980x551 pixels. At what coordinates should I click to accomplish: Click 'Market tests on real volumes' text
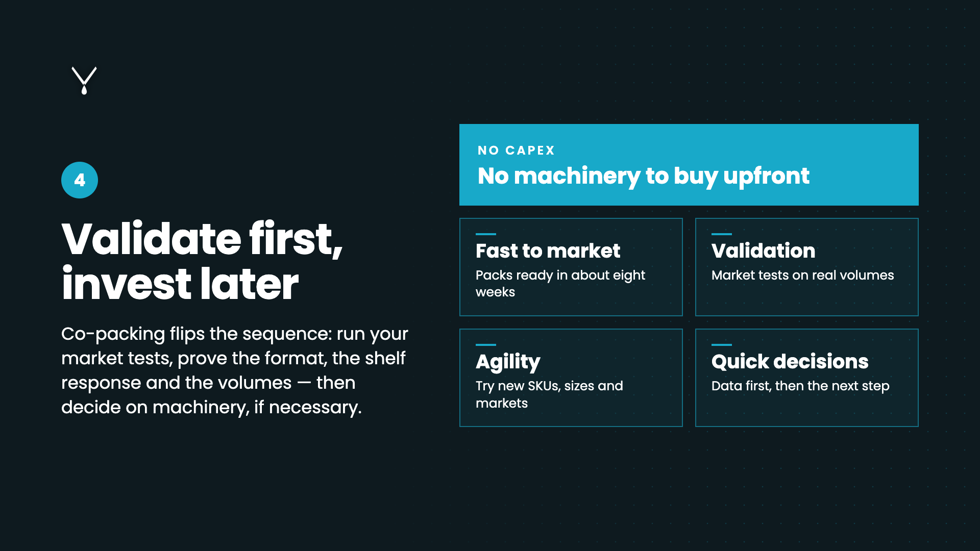point(803,275)
